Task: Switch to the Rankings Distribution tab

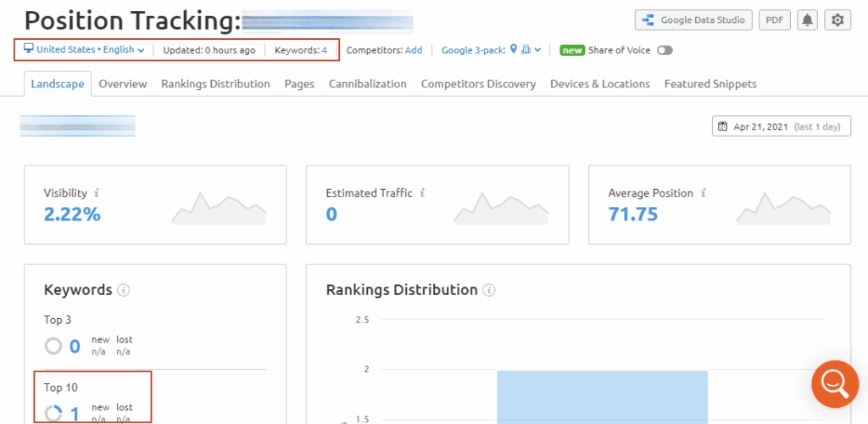Action: coord(215,84)
